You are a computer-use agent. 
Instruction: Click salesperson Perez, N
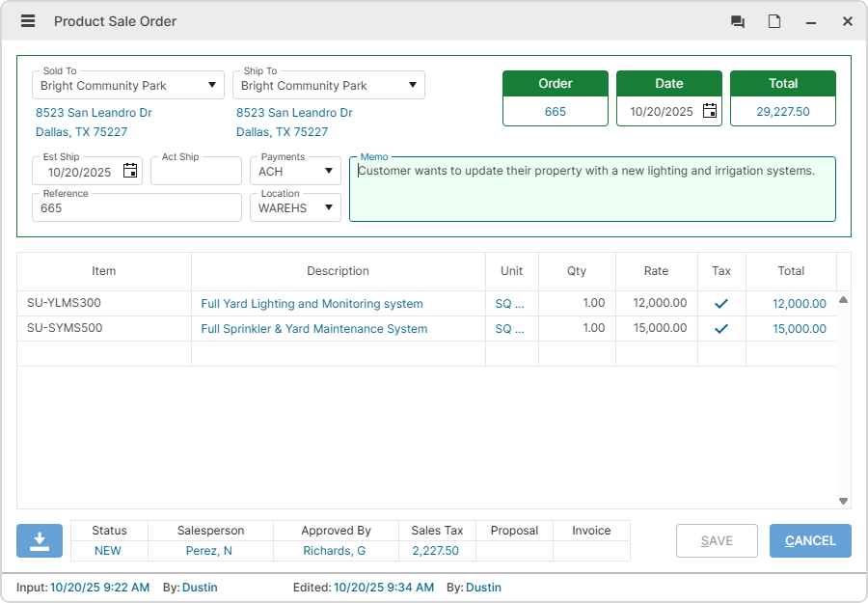click(x=209, y=551)
